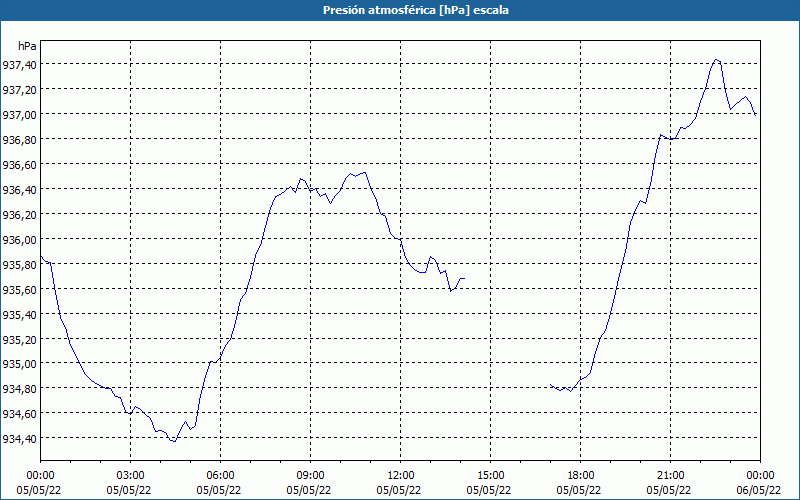This screenshot has height=500, width=800.
Task: Select the 936,00 y-axis label
Action: (x=19, y=239)
